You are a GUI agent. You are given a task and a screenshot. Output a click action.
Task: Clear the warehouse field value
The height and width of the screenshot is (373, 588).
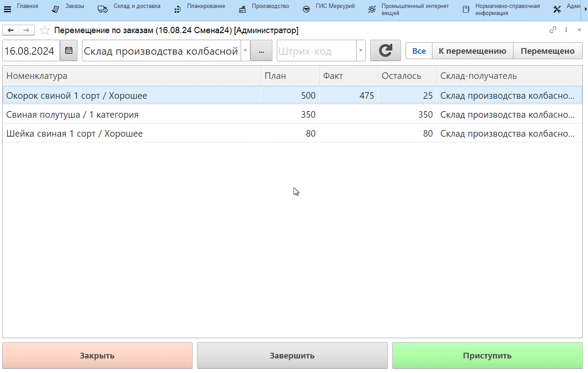point(245,51)
